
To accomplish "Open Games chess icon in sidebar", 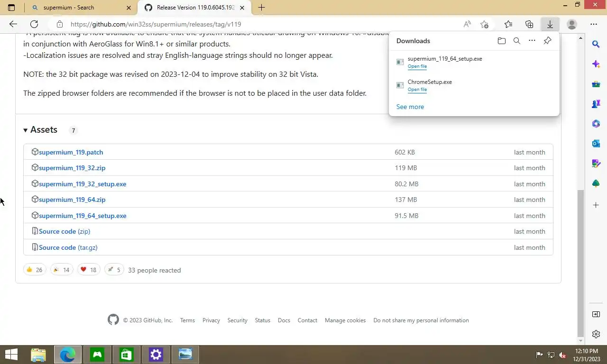I will point(596,104).
